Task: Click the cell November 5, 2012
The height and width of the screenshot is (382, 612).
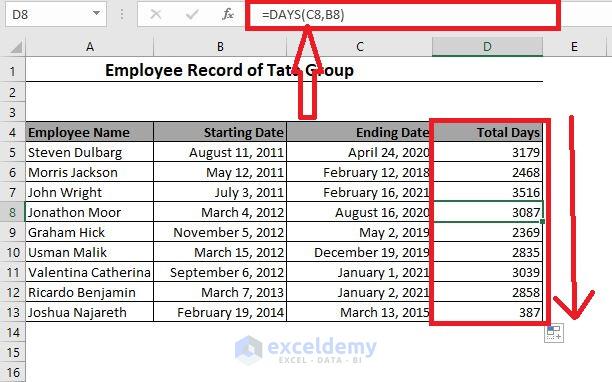Action: (x=220, y=232)
